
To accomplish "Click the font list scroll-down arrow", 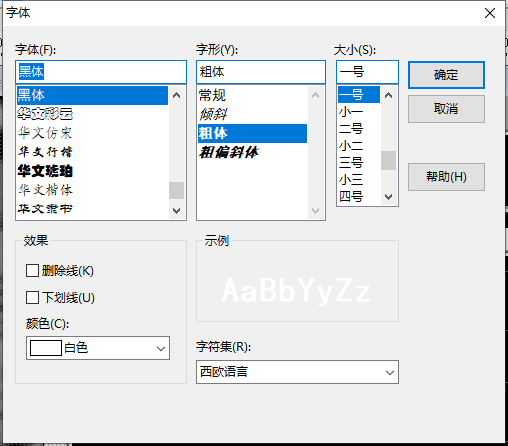I will point(177,211).
